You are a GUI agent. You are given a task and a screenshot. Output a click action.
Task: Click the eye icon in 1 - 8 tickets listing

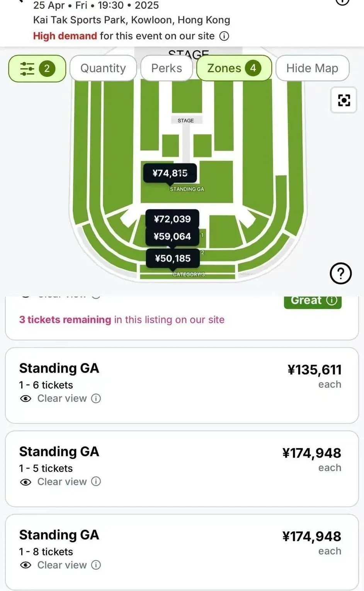coord(26,565)
